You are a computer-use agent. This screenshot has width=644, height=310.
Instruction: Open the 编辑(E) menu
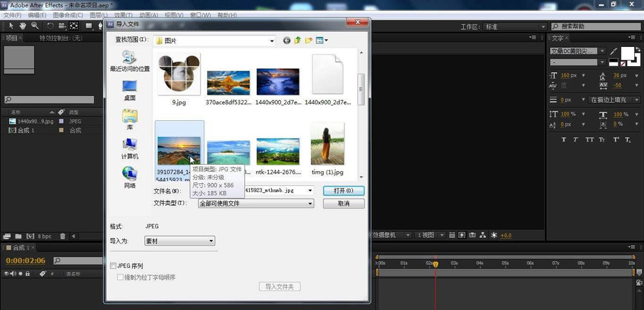[37, 15]
